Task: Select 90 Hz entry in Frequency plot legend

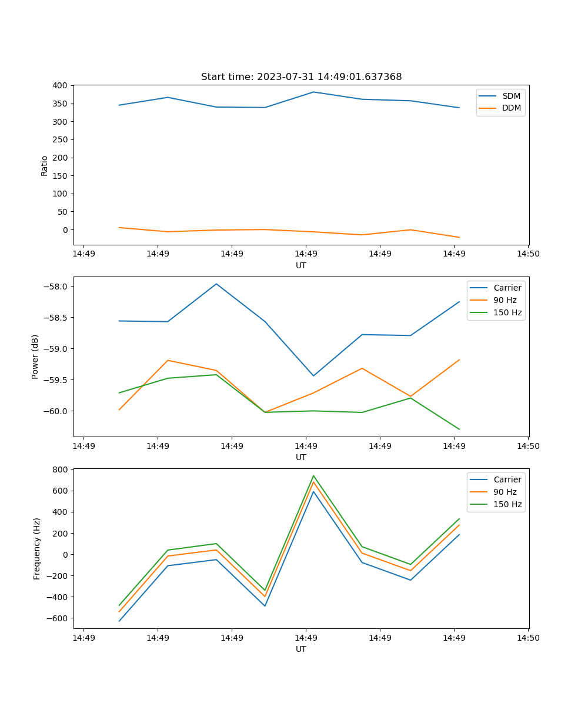Action: pyautogui.click(x=505, y=492)
